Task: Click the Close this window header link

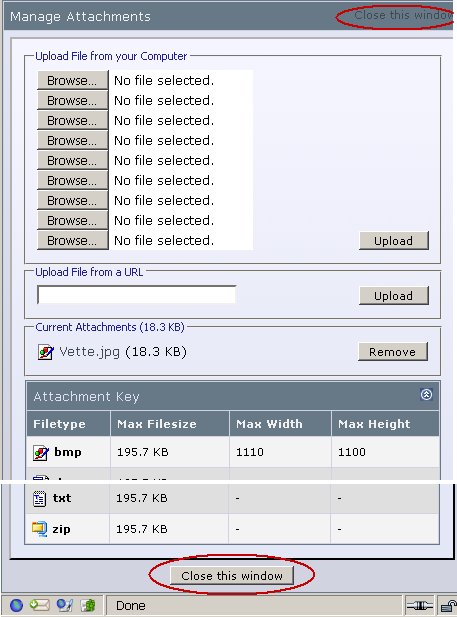Action: pyautogui.click(x=403, y=15)
